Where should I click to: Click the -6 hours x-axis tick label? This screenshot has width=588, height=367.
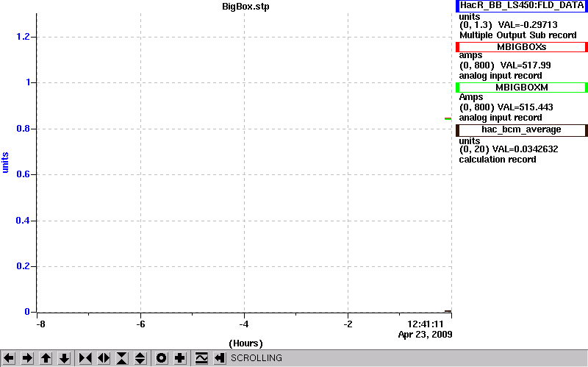[140, 324]
